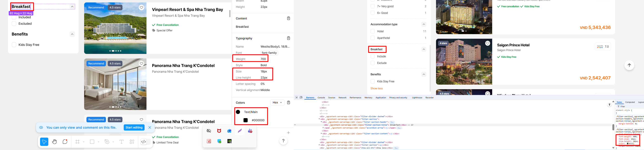Copy the Colors section values
Viewport: 644px width, 150px height.
289,103
